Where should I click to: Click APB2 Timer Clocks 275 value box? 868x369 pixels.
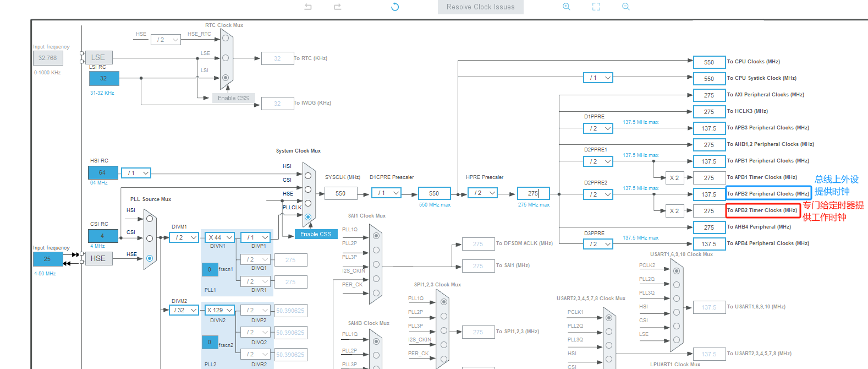click(709, 211)
